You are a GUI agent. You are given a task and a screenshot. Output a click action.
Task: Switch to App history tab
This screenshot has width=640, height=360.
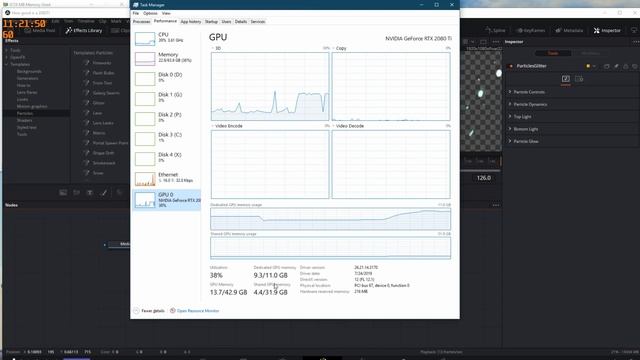191,22
